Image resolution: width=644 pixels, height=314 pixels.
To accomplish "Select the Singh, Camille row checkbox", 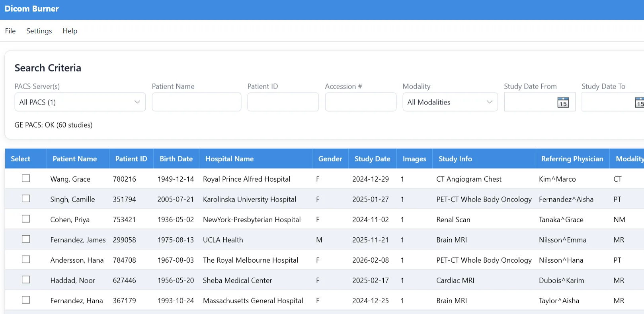I will point(26,199).
